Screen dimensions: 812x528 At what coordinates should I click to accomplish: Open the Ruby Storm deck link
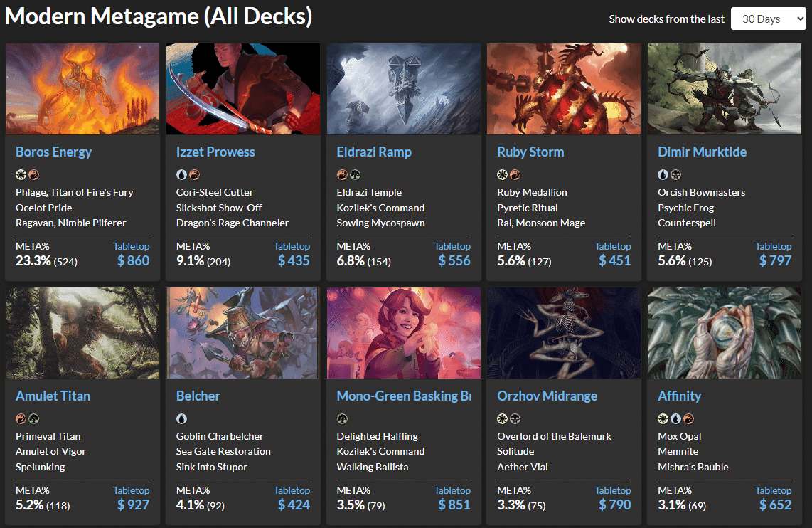click(x=530, y=152)
